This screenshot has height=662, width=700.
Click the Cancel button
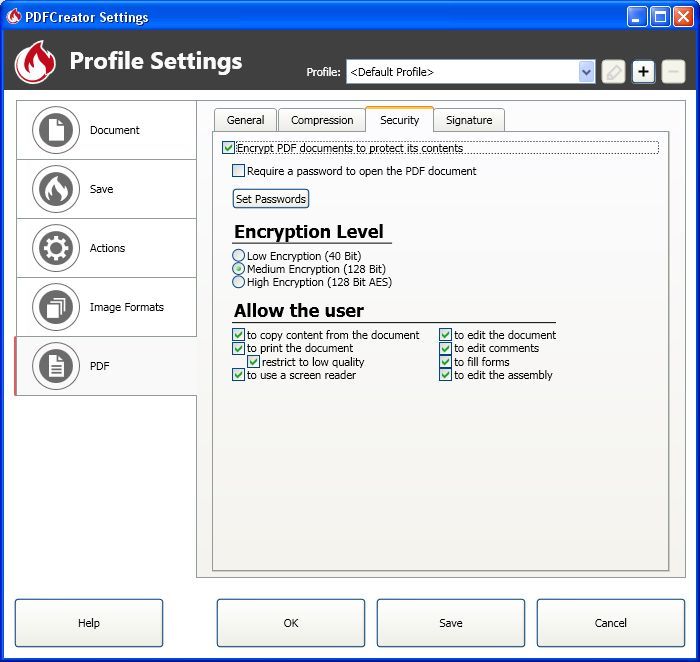click(610, 623)
